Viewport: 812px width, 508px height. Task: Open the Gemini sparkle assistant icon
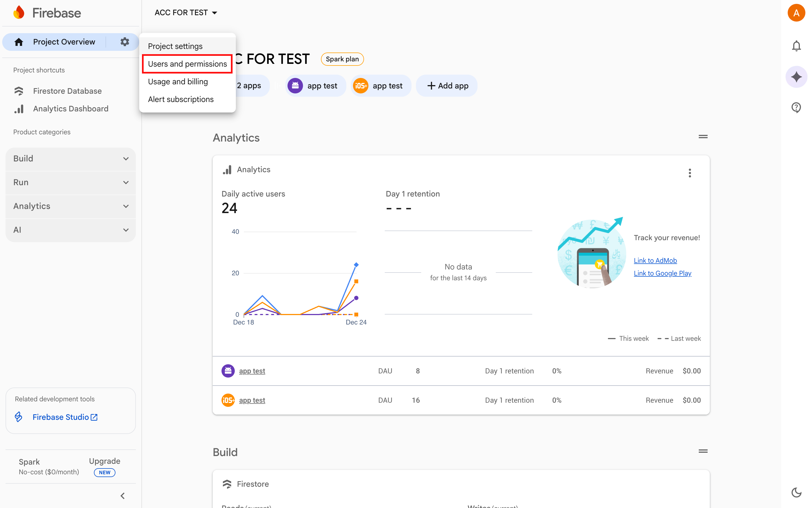point(796,77)
